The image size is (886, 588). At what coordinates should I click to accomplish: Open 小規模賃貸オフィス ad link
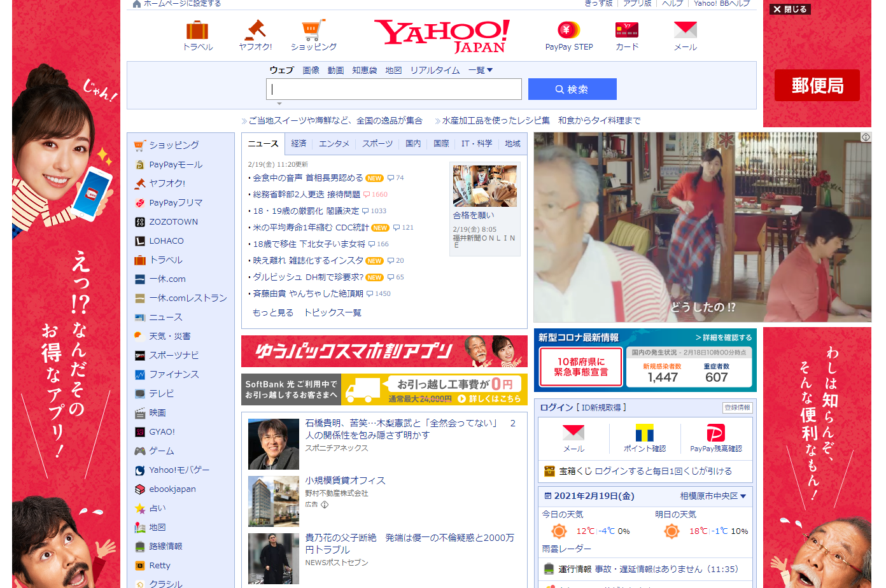[x=345, y=480]
